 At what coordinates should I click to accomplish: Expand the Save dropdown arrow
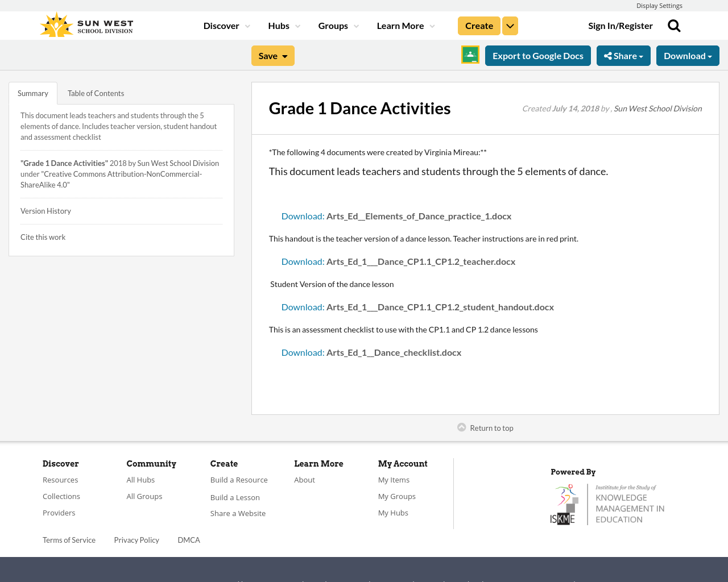(x=284, y=55)
